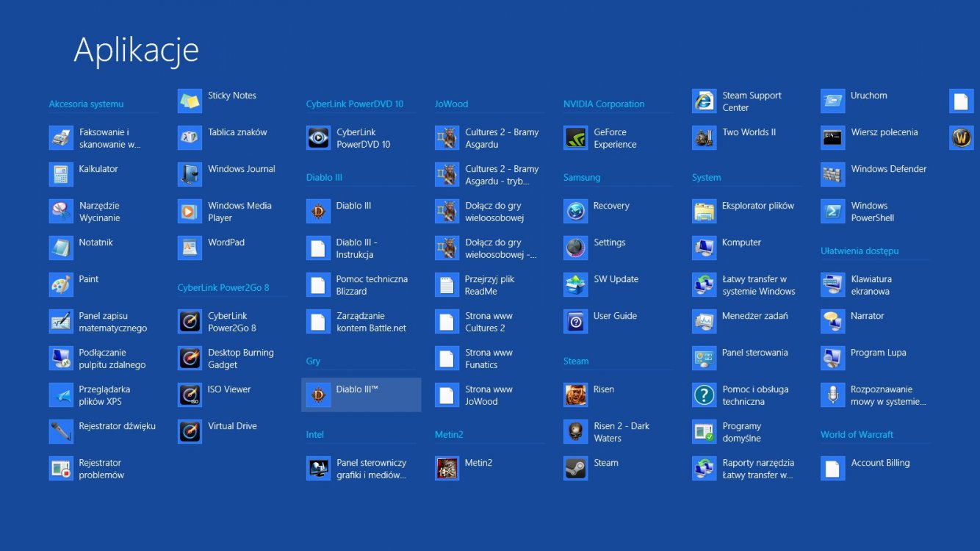980x551 pixels.
Task: Launch Paint from the apps list
Action: 61,285
